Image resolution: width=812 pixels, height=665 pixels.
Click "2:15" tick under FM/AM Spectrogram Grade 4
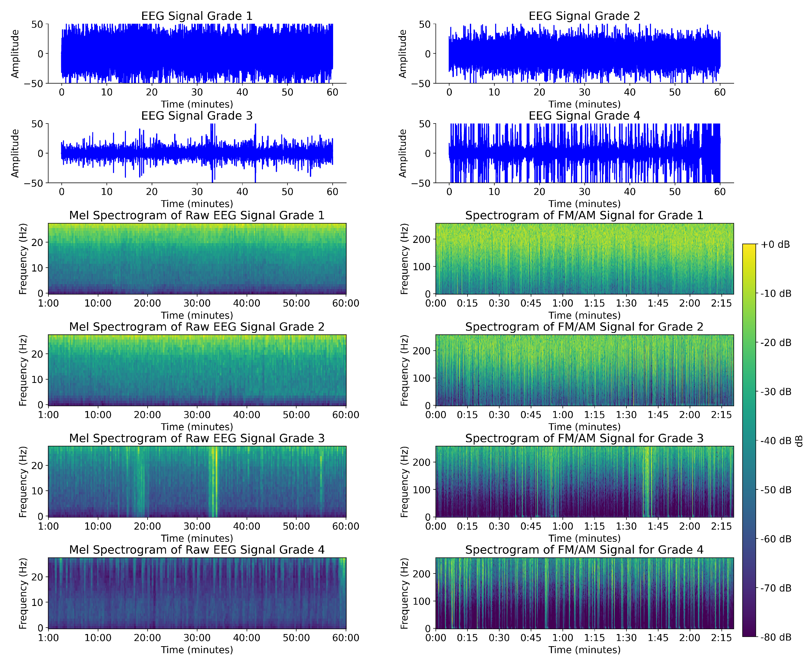pyautogui.click(x=721, y=638)
